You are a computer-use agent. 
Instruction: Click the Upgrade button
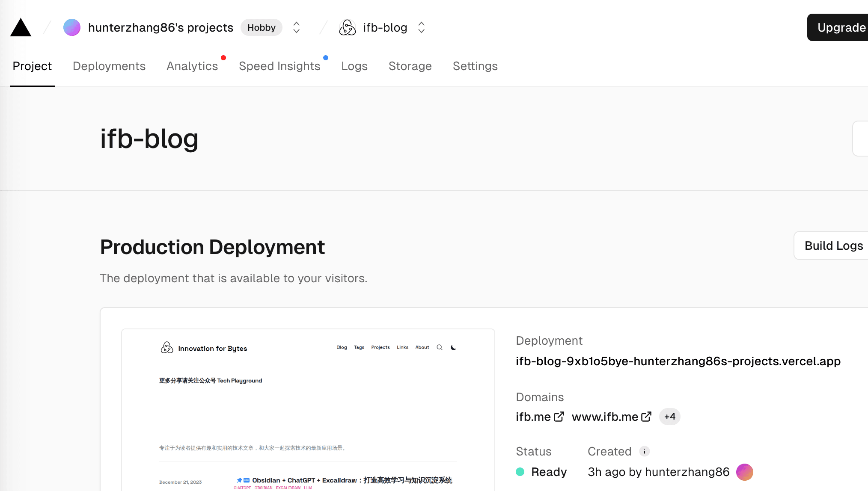pos(839,28)
